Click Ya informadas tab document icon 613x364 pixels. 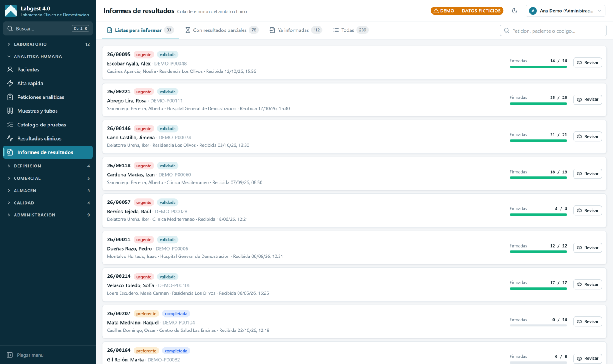[x=272, y=30]
